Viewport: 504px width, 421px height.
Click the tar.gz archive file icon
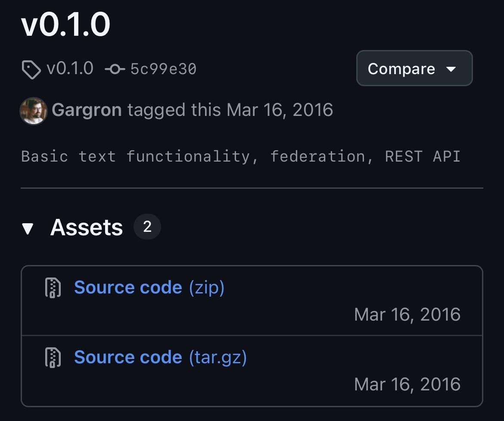(x=53, y=358)
